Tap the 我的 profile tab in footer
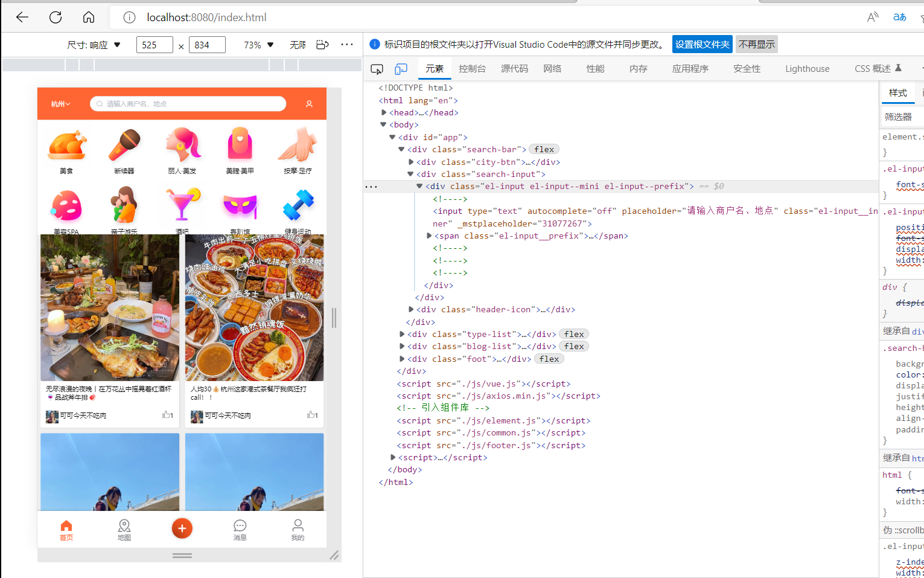Screen dimensions: 924x578 298,530
